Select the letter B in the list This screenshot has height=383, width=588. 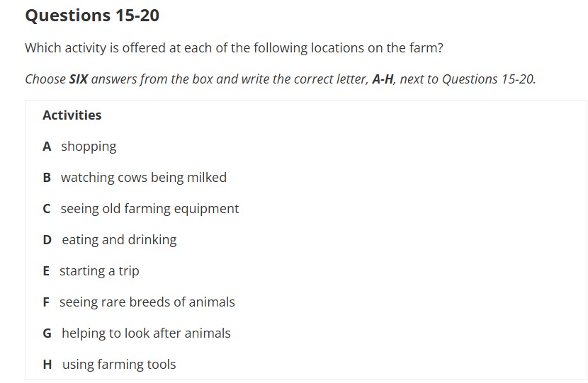47,178
